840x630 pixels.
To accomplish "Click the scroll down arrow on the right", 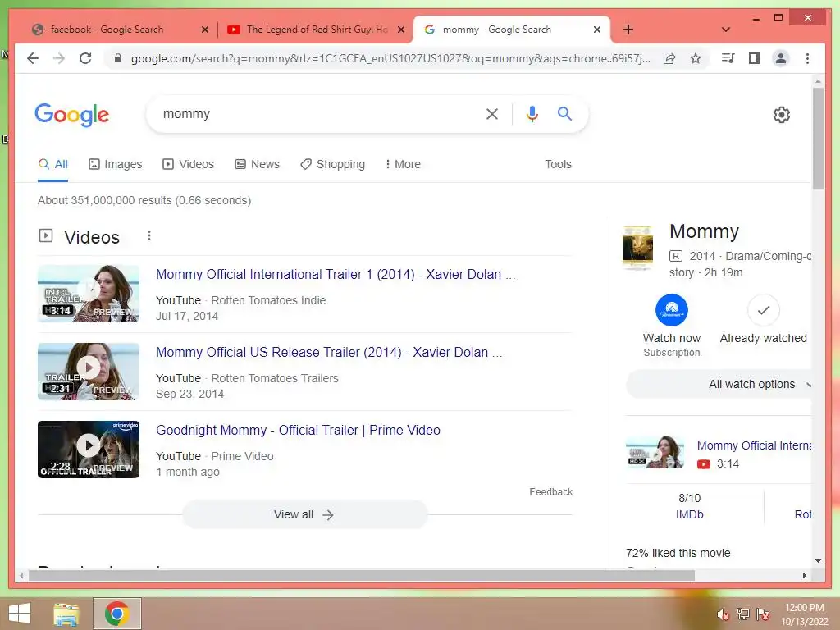I will point(818,561).
